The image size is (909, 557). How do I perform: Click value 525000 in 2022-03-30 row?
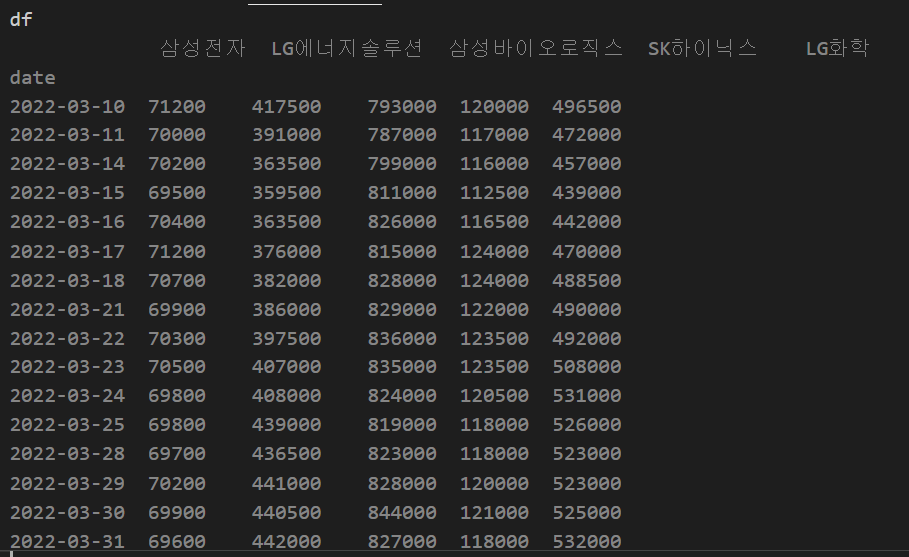tap(587, 513)
